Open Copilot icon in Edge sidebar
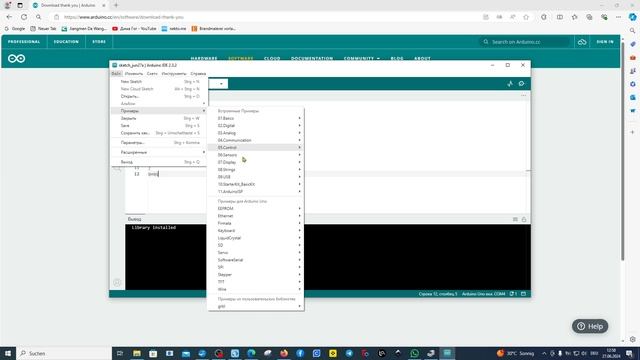The height and width of the screenshot is (360, 640). coord(633,17)
